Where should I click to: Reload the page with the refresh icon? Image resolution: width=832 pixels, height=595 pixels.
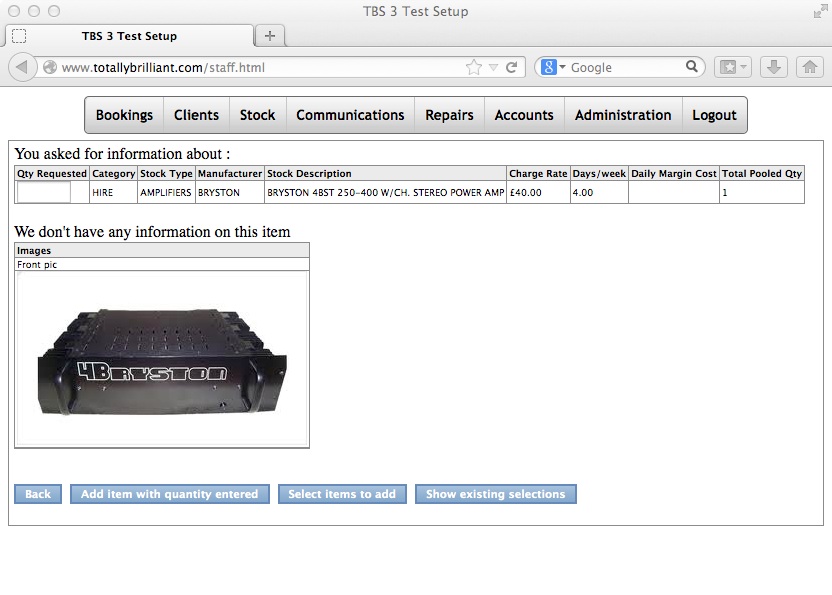(512, 67)
